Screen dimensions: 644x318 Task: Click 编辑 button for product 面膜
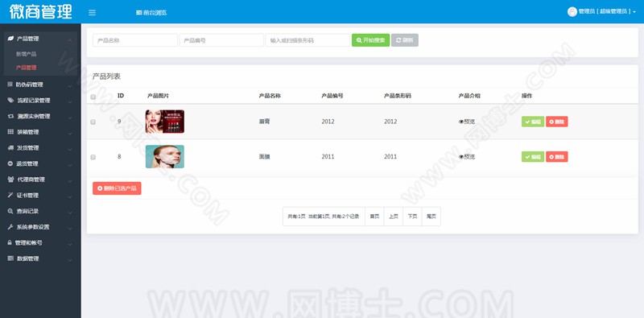[533, 156]
